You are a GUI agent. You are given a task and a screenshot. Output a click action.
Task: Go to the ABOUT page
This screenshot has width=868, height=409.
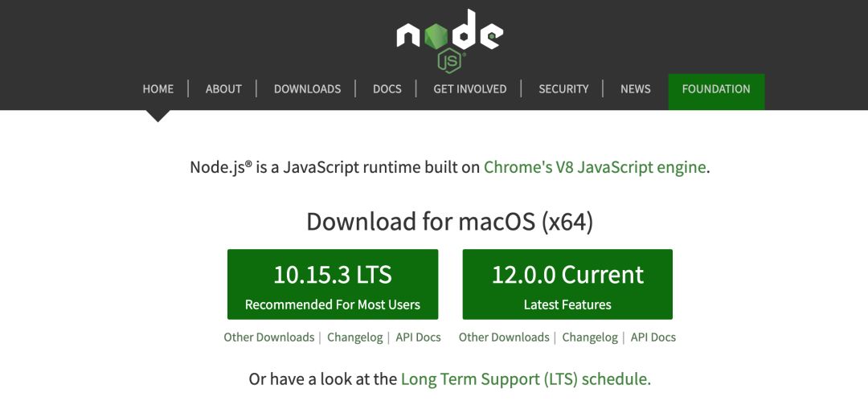pyautogui.click(x=223, y=89)
